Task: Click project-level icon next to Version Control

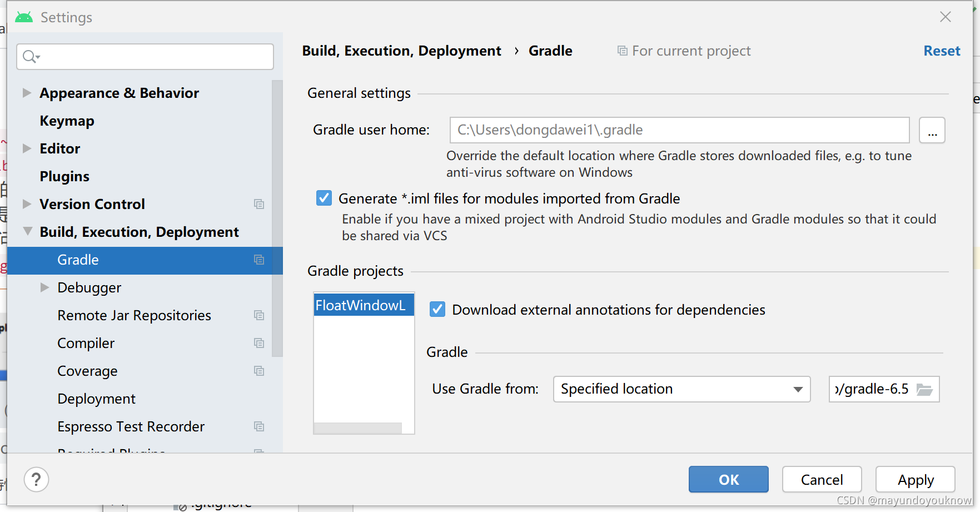Action: pyautogui.click(x=259, y=204)
